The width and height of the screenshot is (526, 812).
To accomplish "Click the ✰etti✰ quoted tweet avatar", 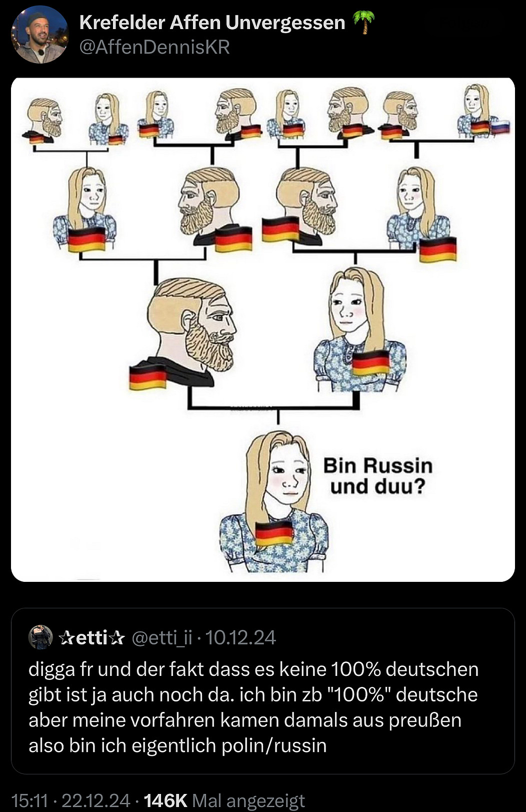I will click(40, 637).
